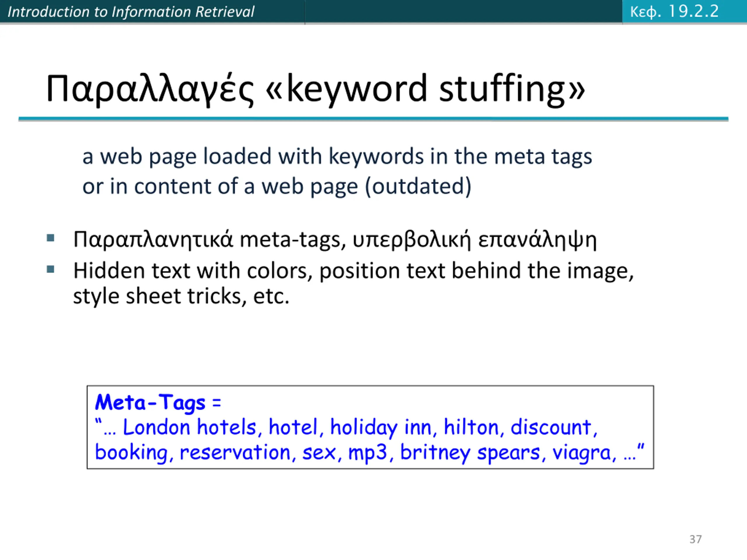Click "hilton, discount" in the keyword list
The image size is (747, 560).
[x=520, y=427]
